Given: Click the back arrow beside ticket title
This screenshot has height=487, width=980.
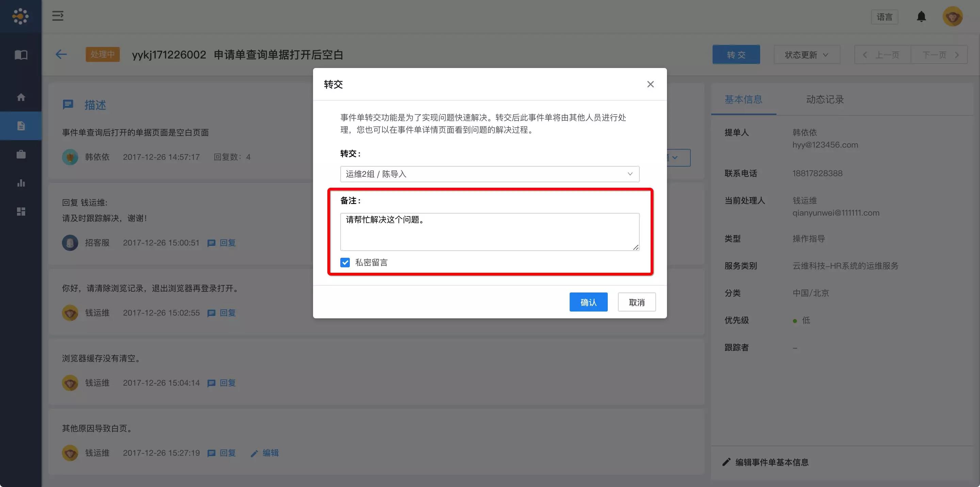Looking at the screenshot, I should click(x=61, y=54).
